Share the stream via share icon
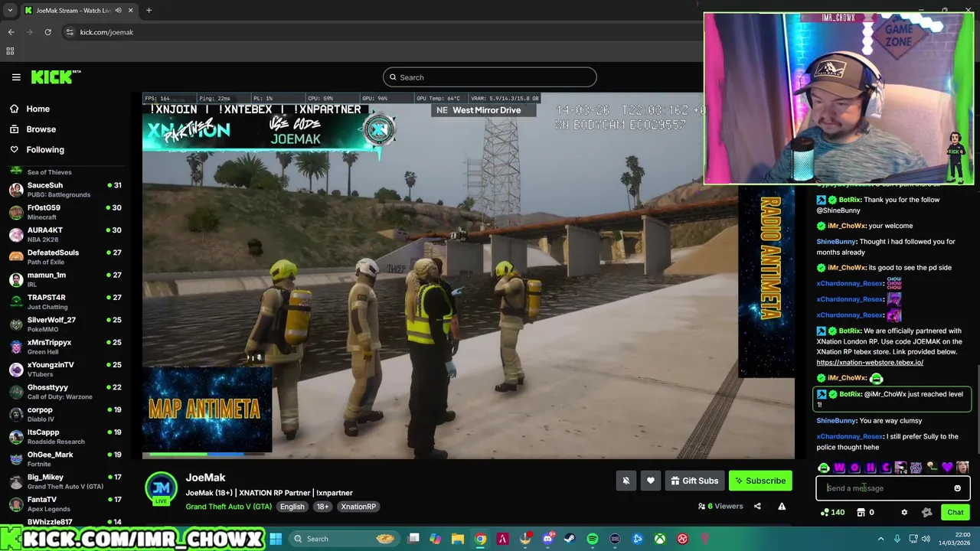Image resolution: width=980 pixels, height=551 pixels. point(757,506)
